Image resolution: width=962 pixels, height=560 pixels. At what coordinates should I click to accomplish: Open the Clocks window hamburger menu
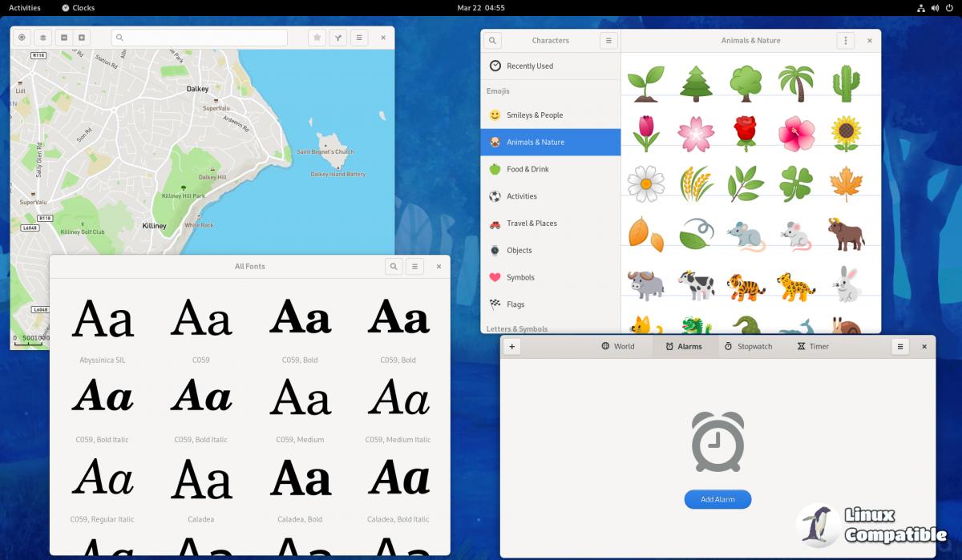[x=900, y=346]
